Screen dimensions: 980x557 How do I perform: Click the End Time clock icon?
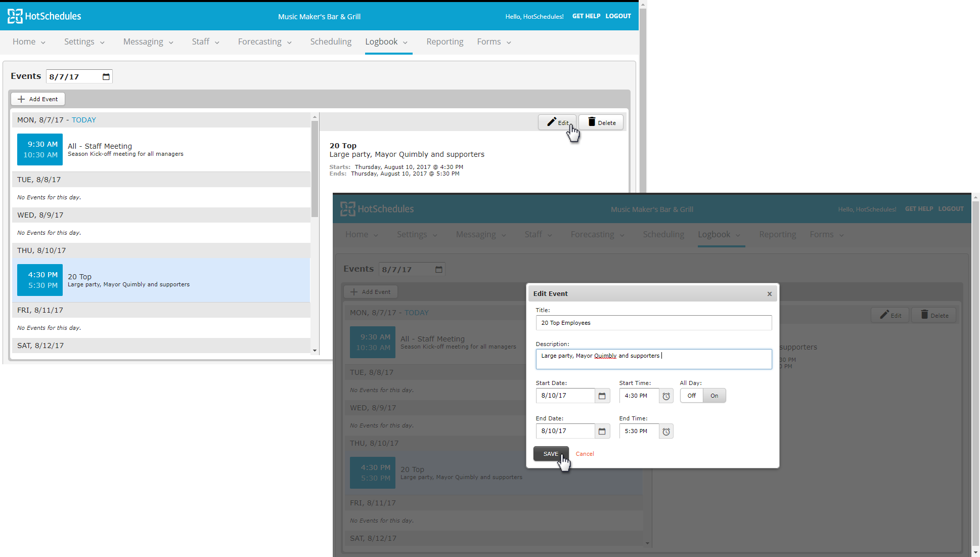click(x=666, y=432)
